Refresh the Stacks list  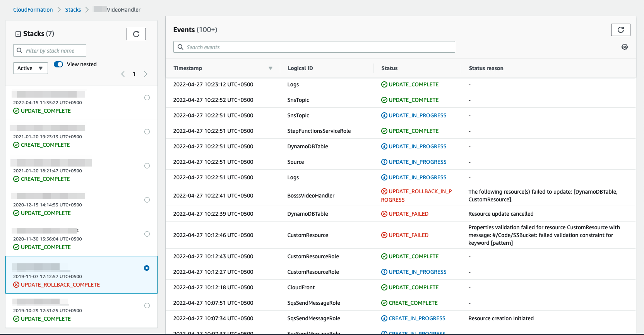[136, 34]
